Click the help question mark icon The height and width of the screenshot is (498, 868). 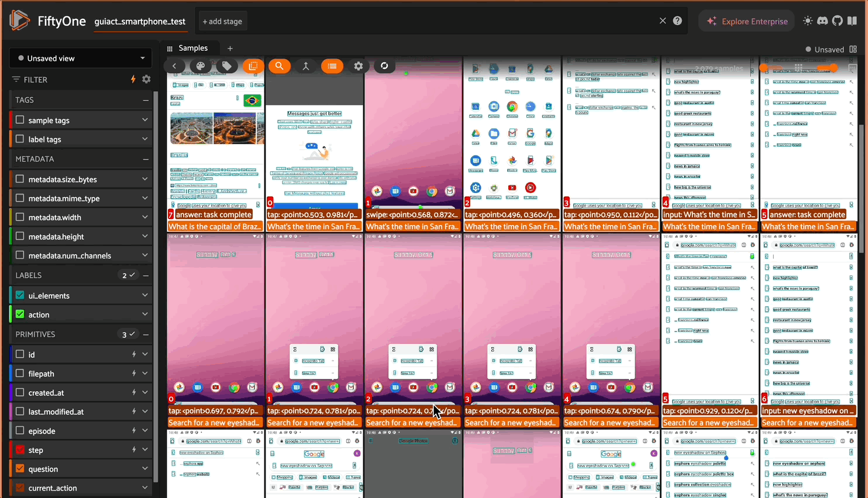click(677, 21)
